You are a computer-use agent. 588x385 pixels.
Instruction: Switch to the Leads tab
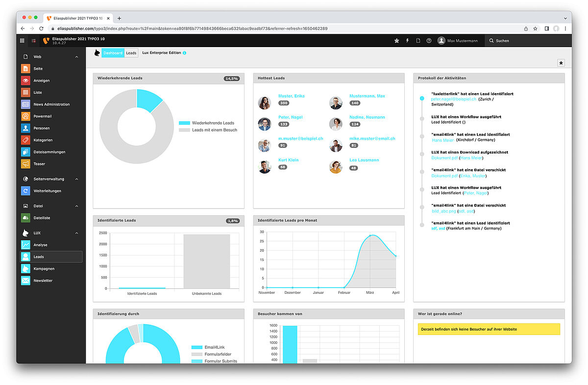tap(131, 53)
